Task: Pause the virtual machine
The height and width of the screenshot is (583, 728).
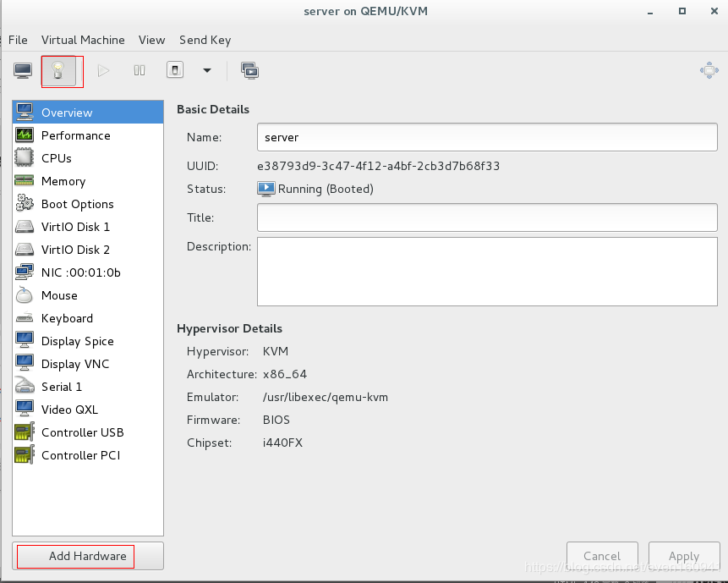Action: [x=140, y=71]
